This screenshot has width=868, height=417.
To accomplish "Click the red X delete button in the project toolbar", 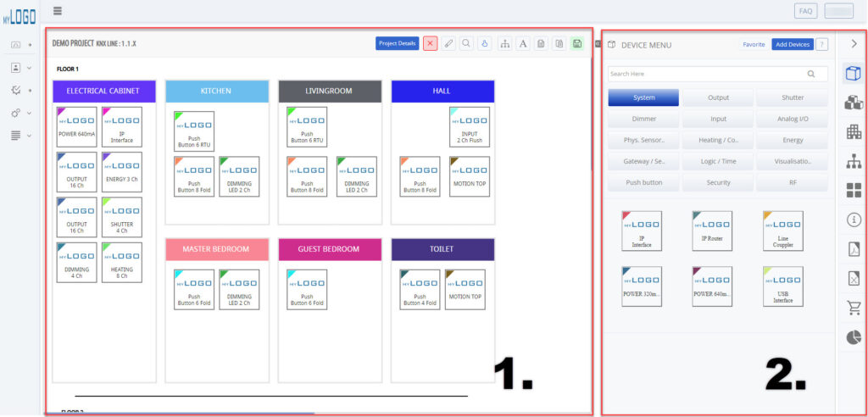I will pyautogui.click(x=430, y=44).
